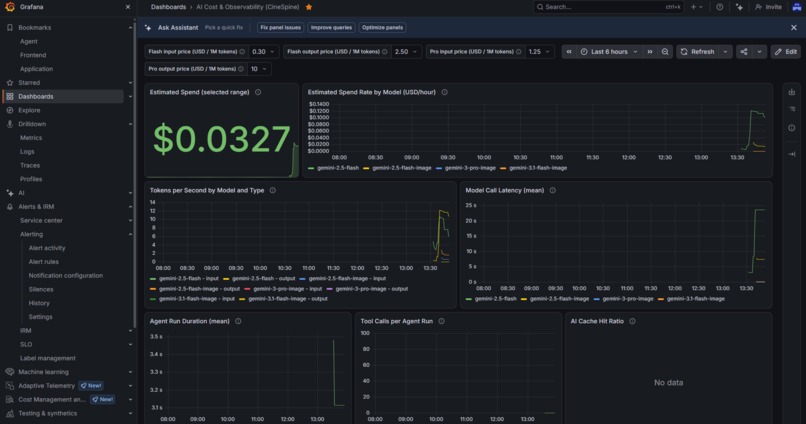Click the Search input field
The width and height of the screenshot is (806, 424).
(x=608, y=7)
